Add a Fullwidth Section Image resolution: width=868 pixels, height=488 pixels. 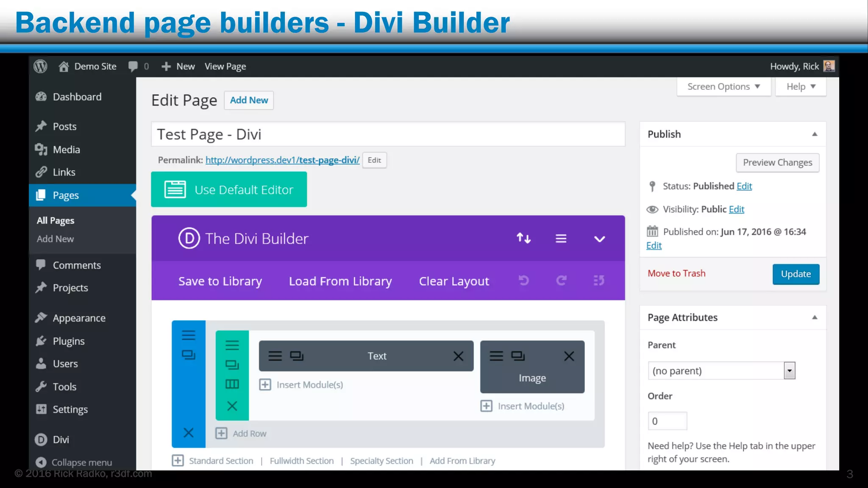point(302,461)
